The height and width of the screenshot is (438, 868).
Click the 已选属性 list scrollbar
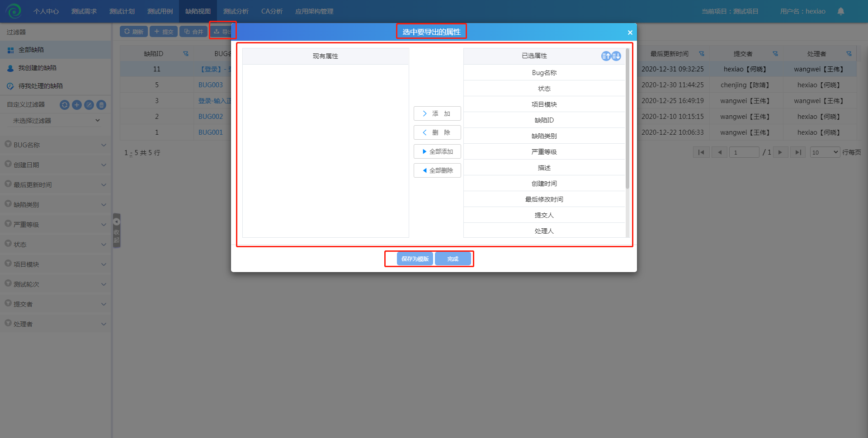tap(627, 118)
